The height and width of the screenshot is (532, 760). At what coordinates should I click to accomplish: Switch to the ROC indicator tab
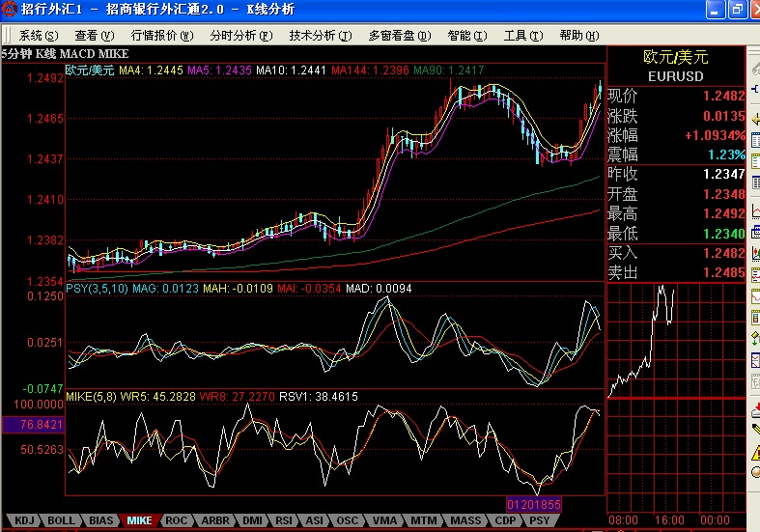[176, 520]
